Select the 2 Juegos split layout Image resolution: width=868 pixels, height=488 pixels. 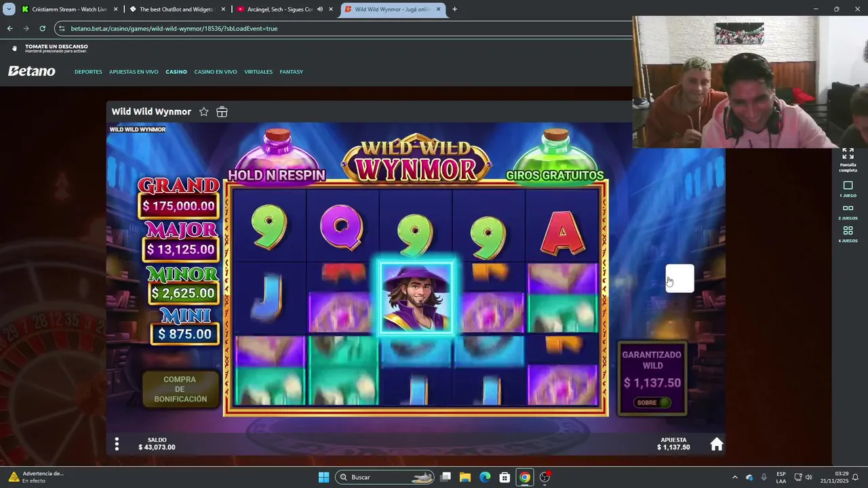coord(848,209)
